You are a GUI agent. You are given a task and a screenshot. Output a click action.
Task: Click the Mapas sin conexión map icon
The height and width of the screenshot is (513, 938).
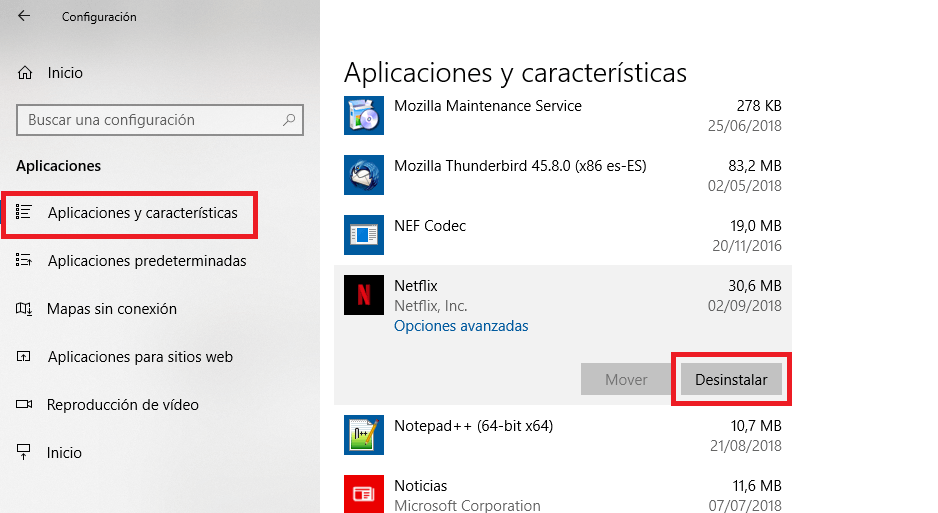click(x=23, y=309)
